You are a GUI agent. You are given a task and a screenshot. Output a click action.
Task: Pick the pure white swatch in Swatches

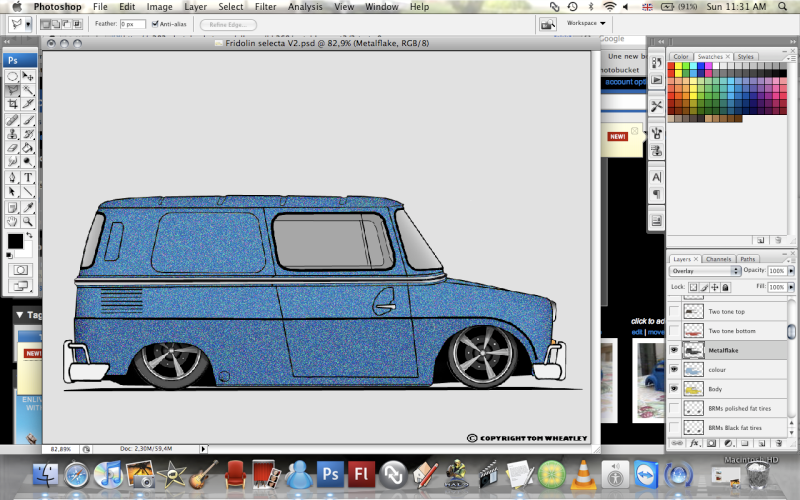tap(716, 66)
